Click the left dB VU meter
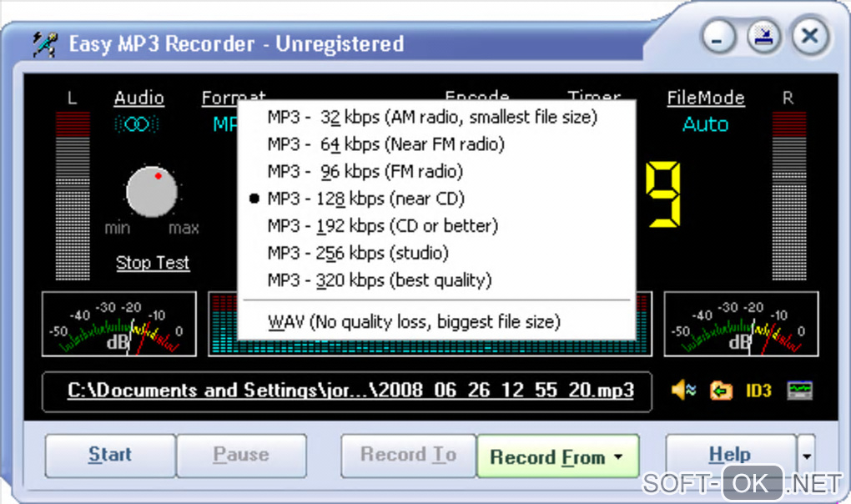The image size is (851, 504). pyautogui.click(x=119, y=324)
